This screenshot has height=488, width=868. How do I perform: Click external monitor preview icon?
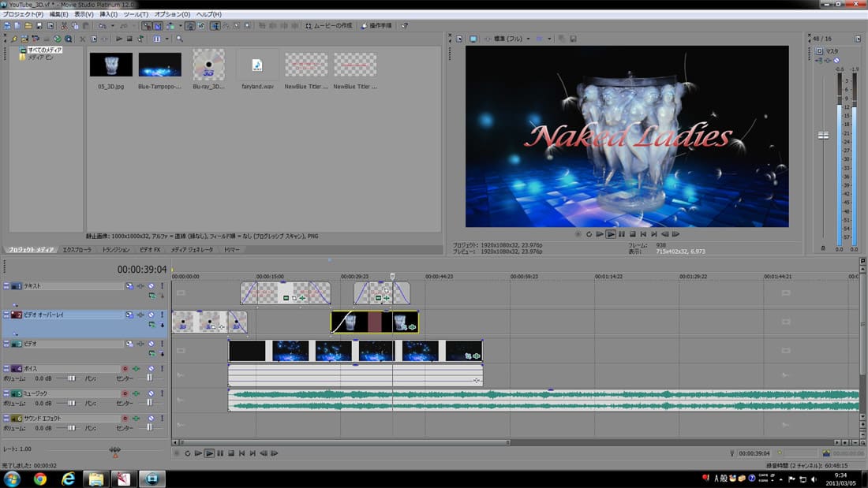[x=473, y=39]
